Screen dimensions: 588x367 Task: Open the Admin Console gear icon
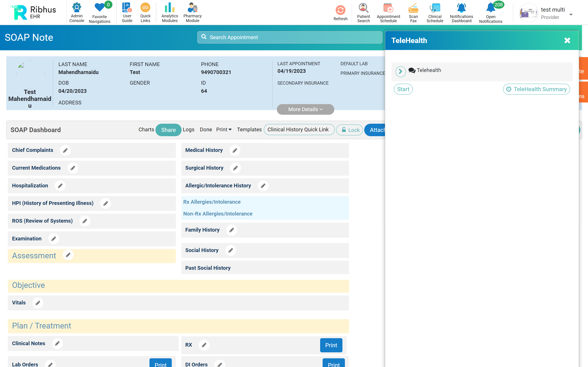coord(77,8)
